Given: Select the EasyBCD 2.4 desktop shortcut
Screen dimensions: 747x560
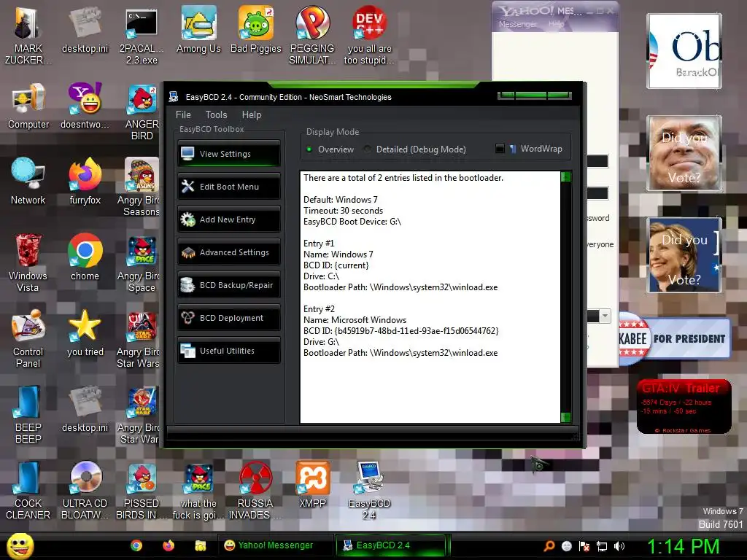Looking at the screenshot, I should tap(369, 491).
